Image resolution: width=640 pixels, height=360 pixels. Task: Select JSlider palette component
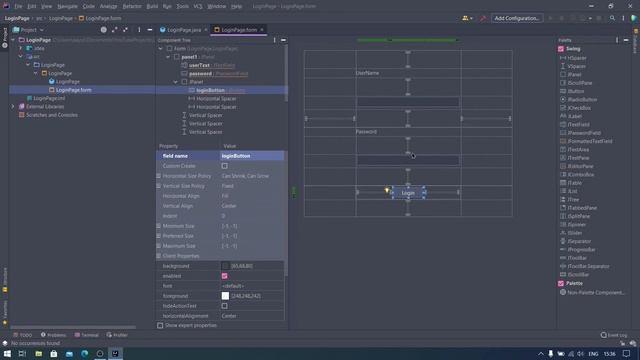(571, 233)
